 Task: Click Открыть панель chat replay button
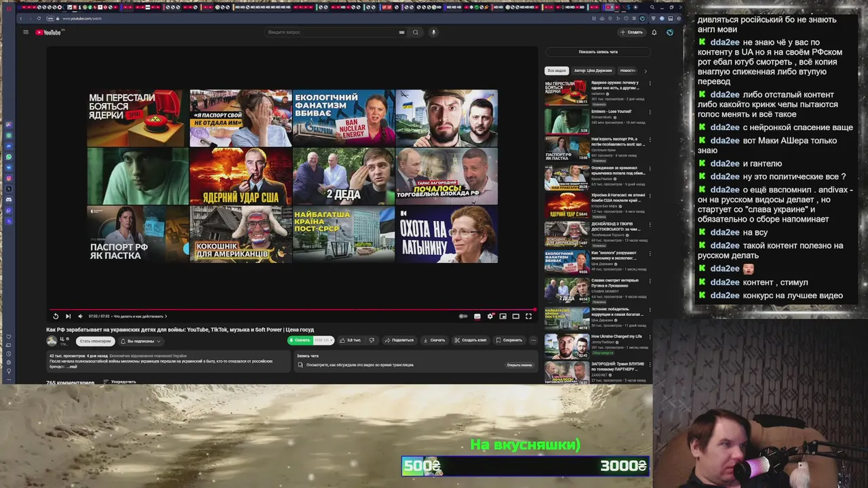click(x=519, y=365)
